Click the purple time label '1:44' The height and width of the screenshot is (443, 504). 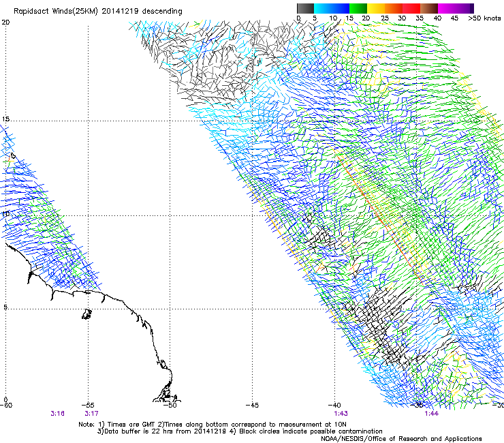(431, 414)
